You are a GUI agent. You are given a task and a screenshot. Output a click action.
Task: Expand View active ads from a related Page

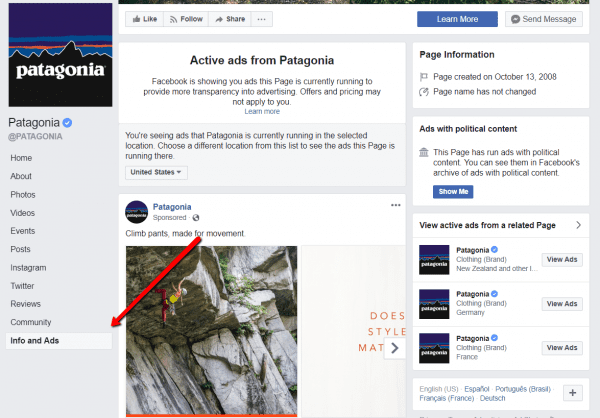501,225
